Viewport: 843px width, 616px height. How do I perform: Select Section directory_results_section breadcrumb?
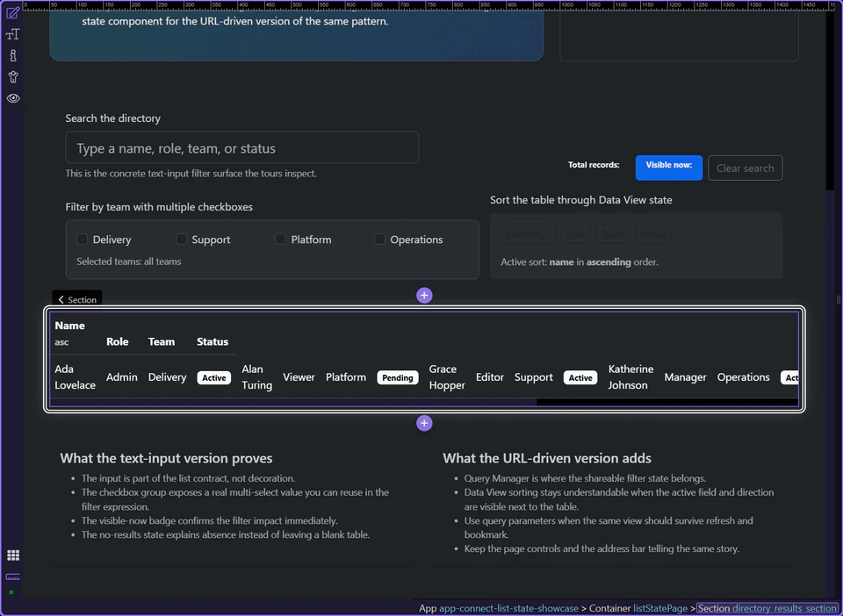click(767, 608)
